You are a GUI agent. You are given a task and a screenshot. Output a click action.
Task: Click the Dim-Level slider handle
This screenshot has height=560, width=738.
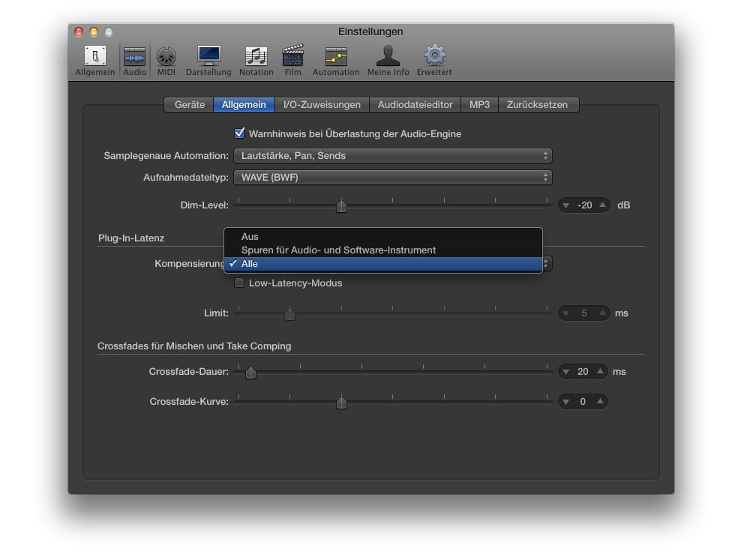click(342, 206)
